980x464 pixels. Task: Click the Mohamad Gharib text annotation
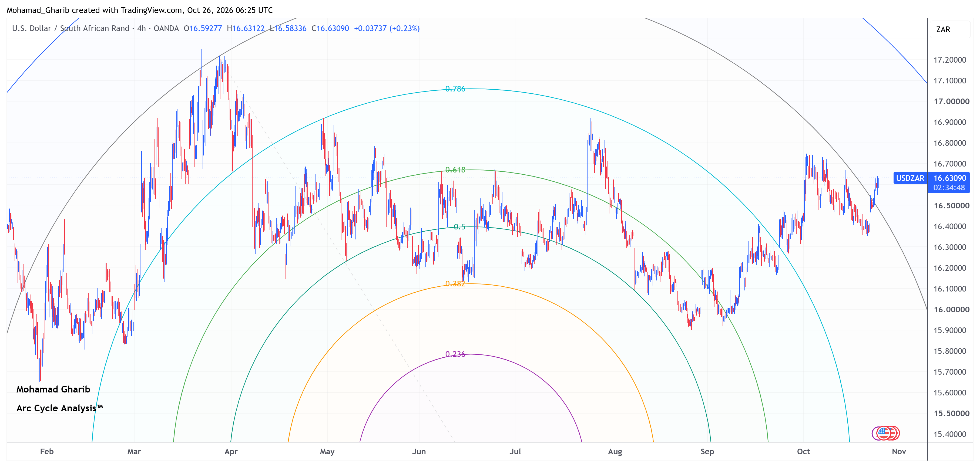tap(53, 390)
